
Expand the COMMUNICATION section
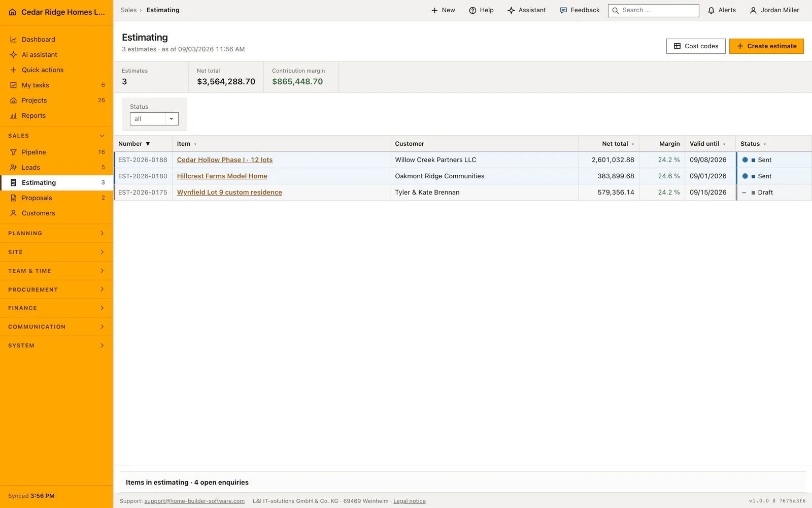tap(56, 327)
